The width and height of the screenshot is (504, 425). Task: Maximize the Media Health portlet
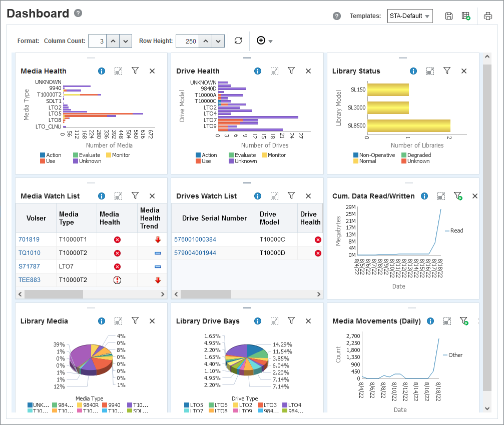click(118, 71)
